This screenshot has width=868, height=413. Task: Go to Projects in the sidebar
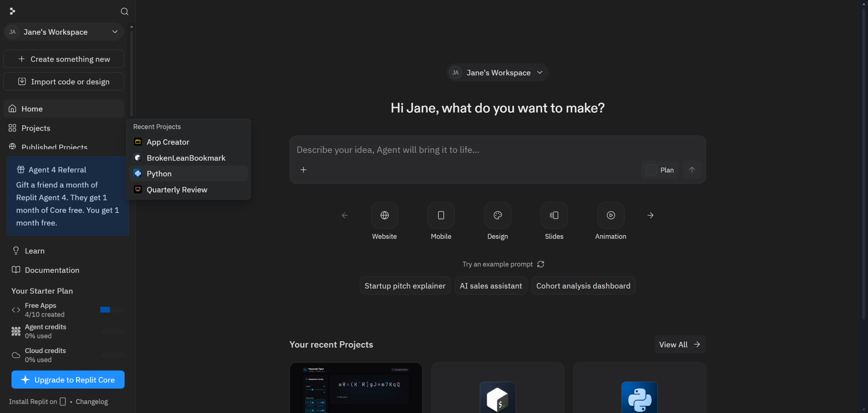point(36,128)
